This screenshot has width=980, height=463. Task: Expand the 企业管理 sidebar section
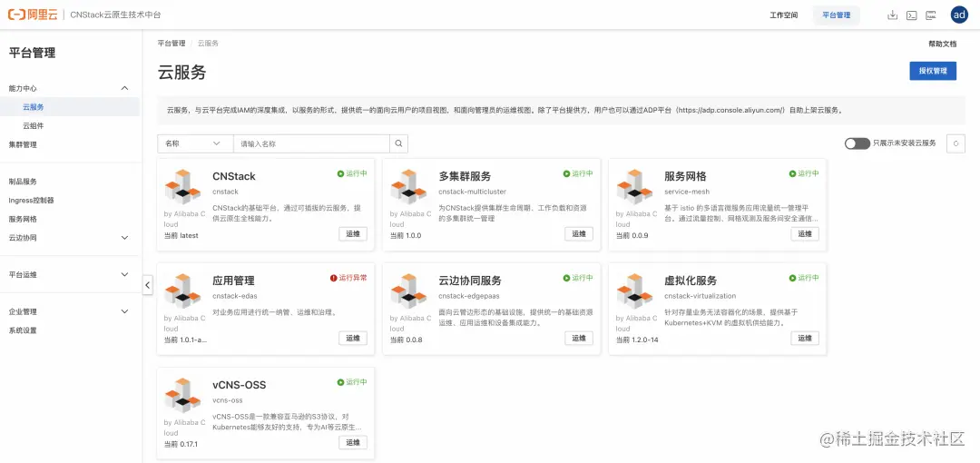coord(124,311)
